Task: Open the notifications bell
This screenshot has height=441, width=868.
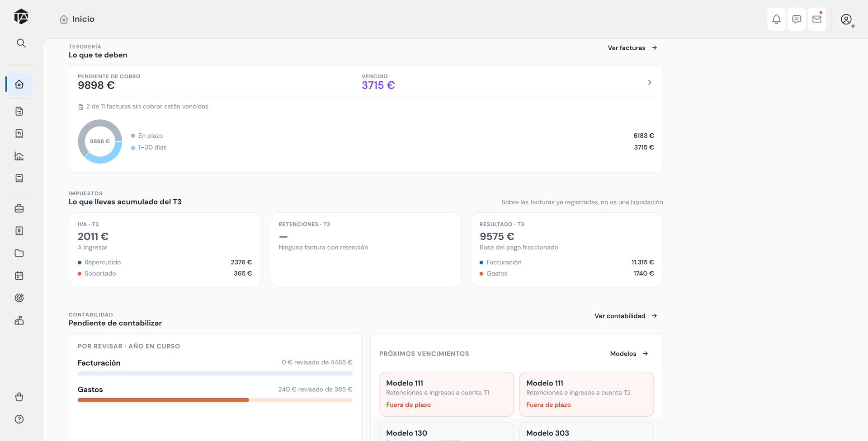Action: pos(776,19)
